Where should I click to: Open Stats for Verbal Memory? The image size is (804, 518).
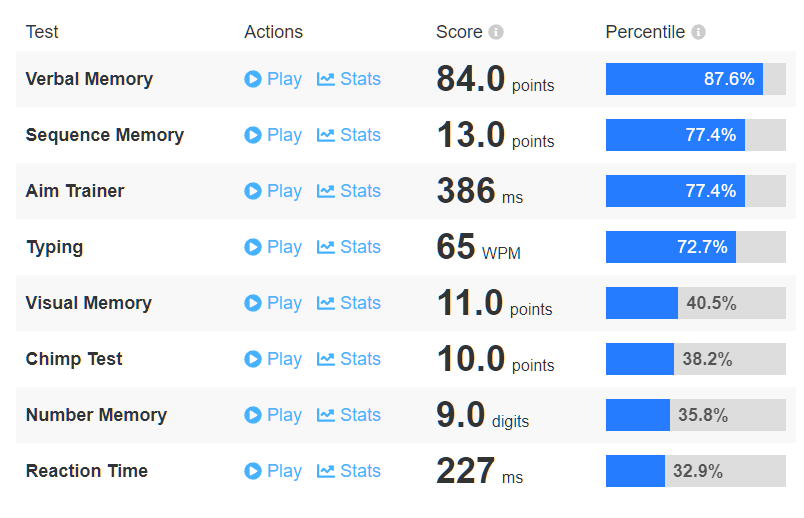click(349, 79)
